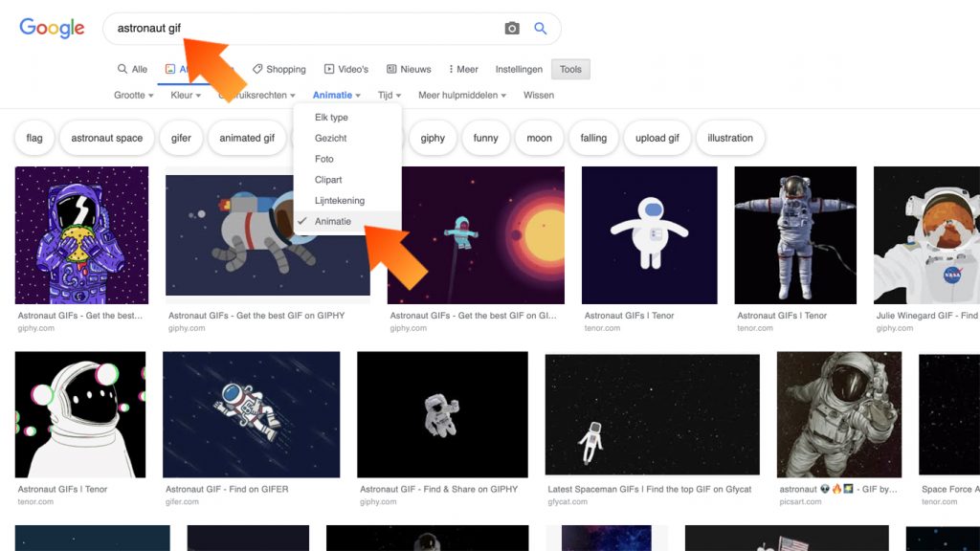Viewport: 980px width, 551px height.
Task: Choose Elk type from the menu
Action: (x=347, y=118)
